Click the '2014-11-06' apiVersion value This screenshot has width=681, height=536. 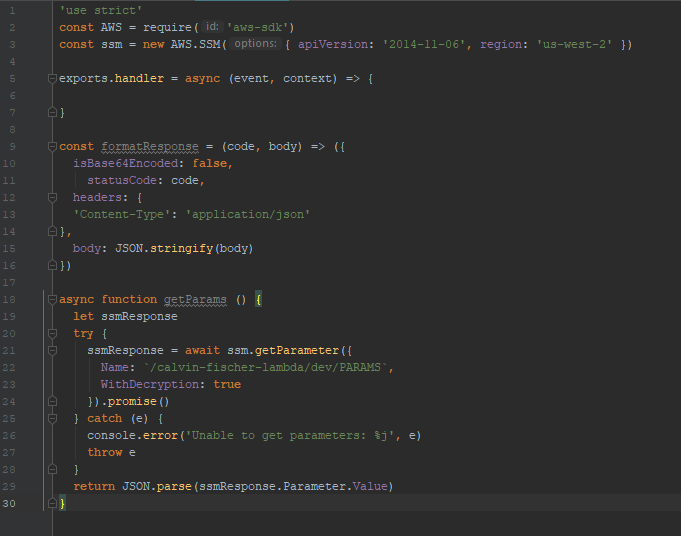[x=424, y=44]
